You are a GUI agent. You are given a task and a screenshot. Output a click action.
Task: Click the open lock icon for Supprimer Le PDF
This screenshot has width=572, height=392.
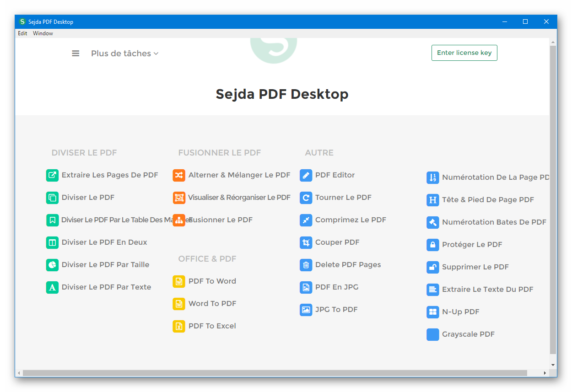point(432,267)
